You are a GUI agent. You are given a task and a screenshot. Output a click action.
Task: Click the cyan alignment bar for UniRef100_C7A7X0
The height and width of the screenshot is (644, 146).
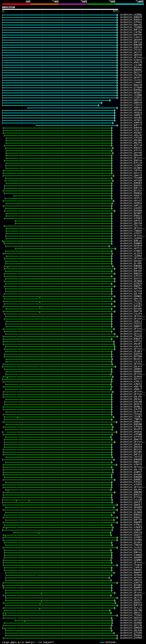[51, 105]
